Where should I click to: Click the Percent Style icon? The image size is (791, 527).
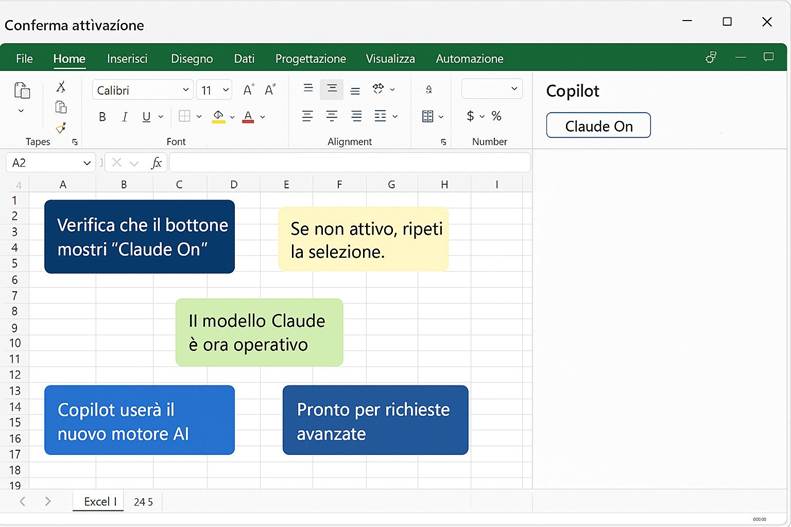pyautogui.click(x=496, y=116)
